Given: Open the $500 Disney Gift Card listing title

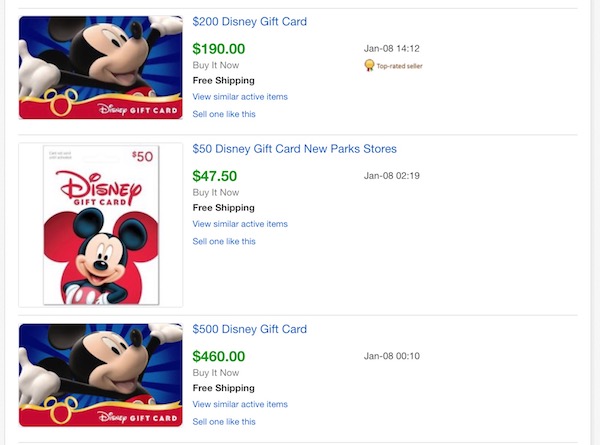Looking at the screenshot, I should 249,329.
